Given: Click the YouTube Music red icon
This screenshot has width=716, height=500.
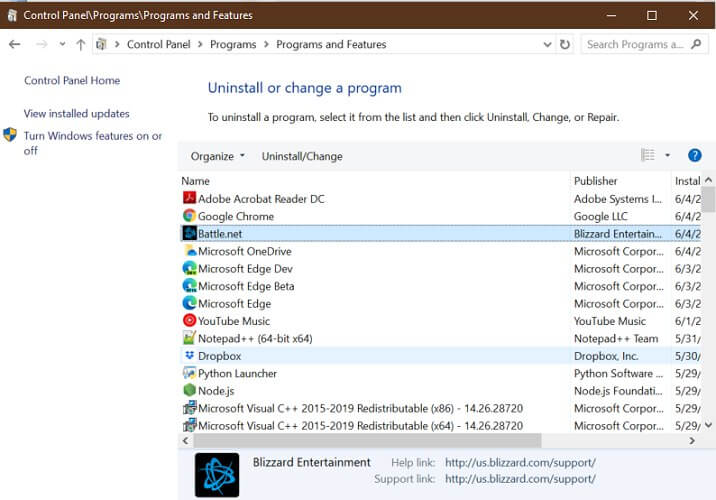Looking at the screenshot, I should (189, 321).
